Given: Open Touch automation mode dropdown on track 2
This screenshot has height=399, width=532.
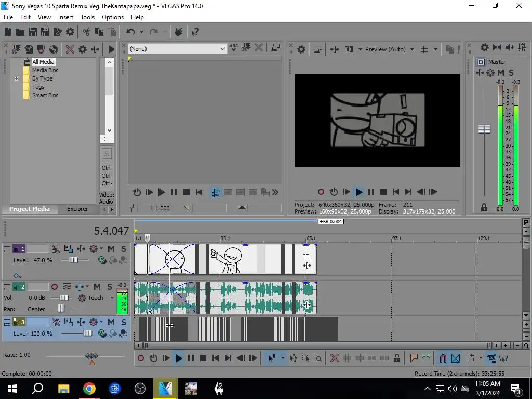Looking at the screenshot, I should coord(112,298).
